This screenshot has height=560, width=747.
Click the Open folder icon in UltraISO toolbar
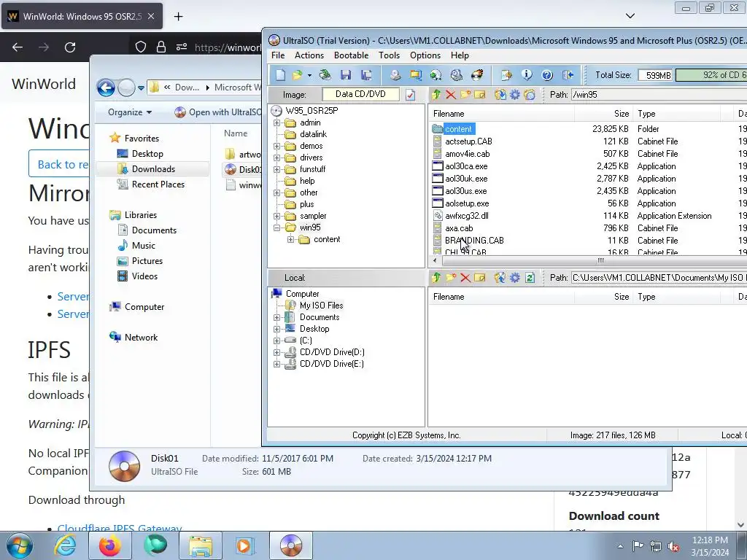point(298,75)
